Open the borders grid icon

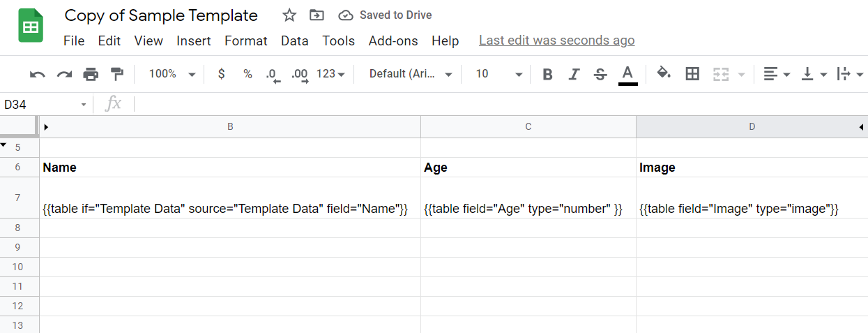pos(692,74)
